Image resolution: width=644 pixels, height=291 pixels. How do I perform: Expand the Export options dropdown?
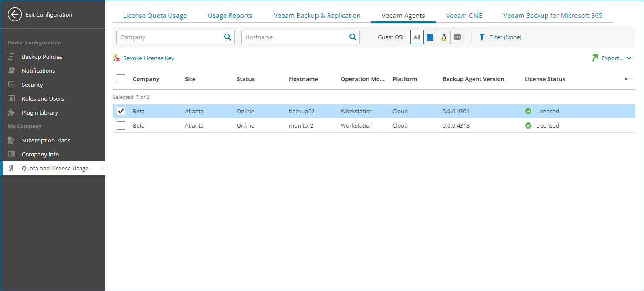pos(628,58)
